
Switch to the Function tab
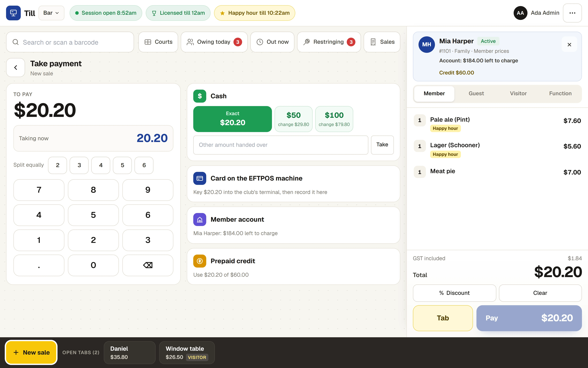point(560,94)
